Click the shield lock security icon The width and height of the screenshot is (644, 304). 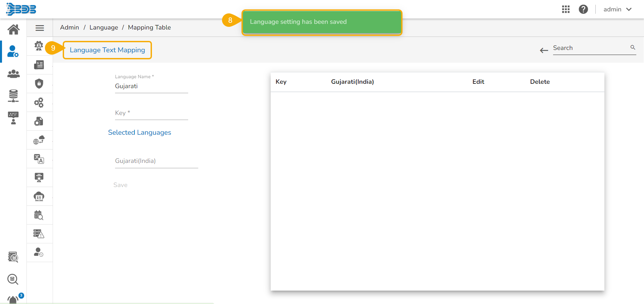[39, 83]
